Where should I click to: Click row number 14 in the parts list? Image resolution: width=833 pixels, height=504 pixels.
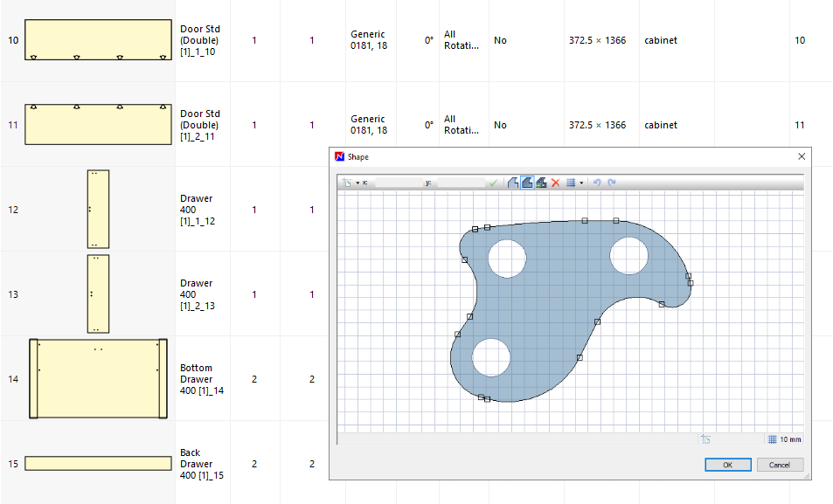pyautogui.click(x=13, y=379)
